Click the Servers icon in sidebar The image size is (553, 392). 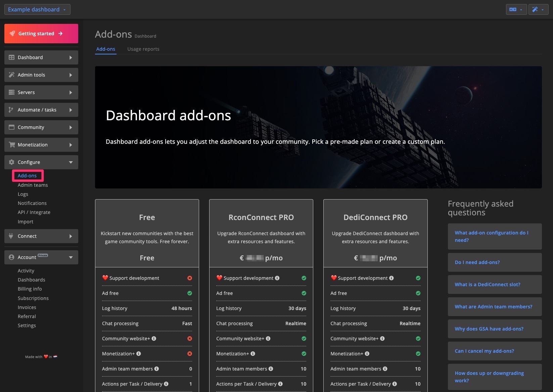pos(11,92)
